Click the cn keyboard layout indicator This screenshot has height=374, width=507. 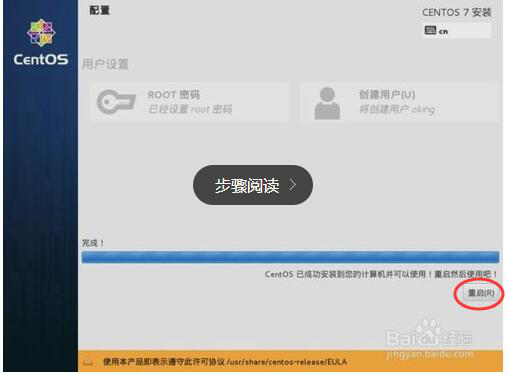pyautogui.click(x=457, y=31)
